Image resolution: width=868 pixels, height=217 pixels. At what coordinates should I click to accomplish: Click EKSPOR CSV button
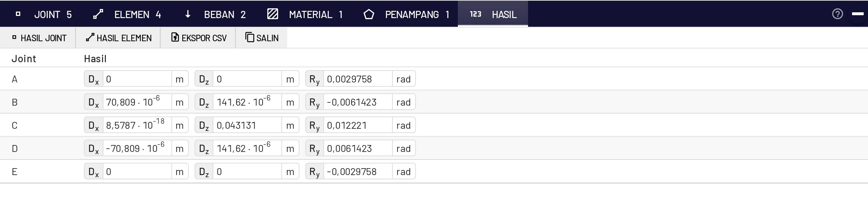coord(198,38)
